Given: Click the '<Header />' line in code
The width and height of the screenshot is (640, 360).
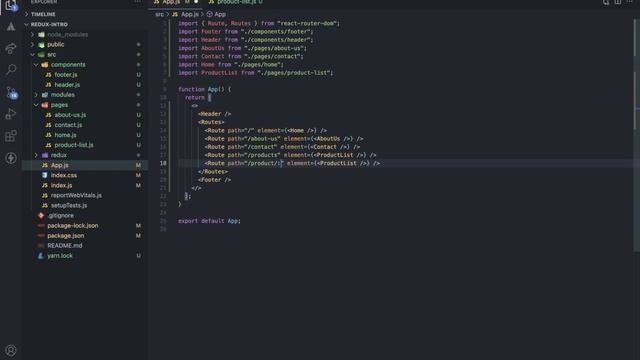Looking at the screenshot, I should click(214, 114).
